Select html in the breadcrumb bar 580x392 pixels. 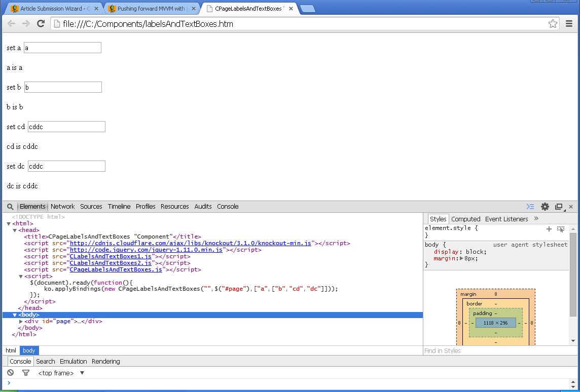pyautogui.click(x=11, y=350)
